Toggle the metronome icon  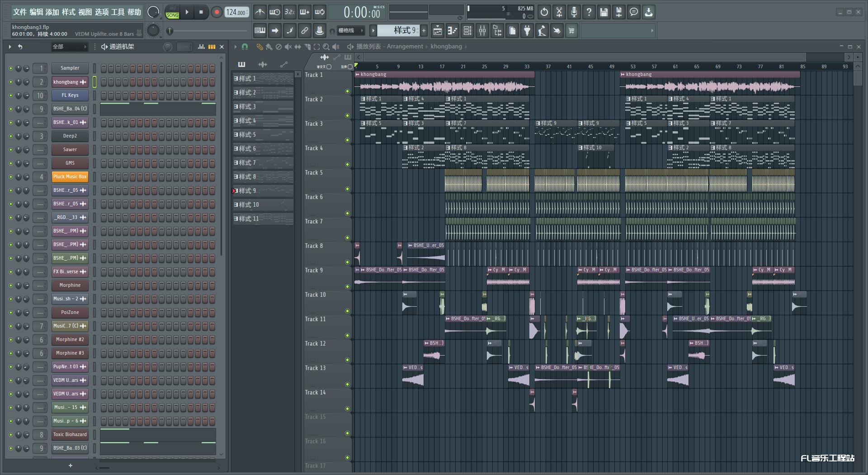click(x=259, y=12)
